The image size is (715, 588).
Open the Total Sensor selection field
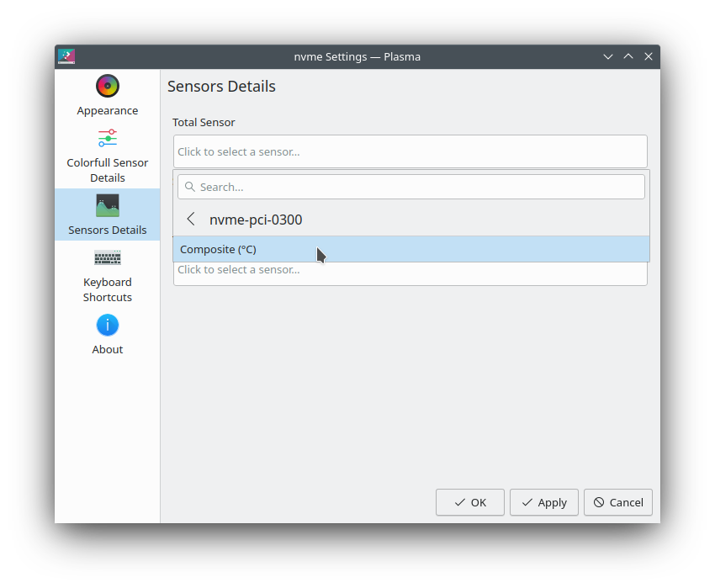tap(410, 151)
